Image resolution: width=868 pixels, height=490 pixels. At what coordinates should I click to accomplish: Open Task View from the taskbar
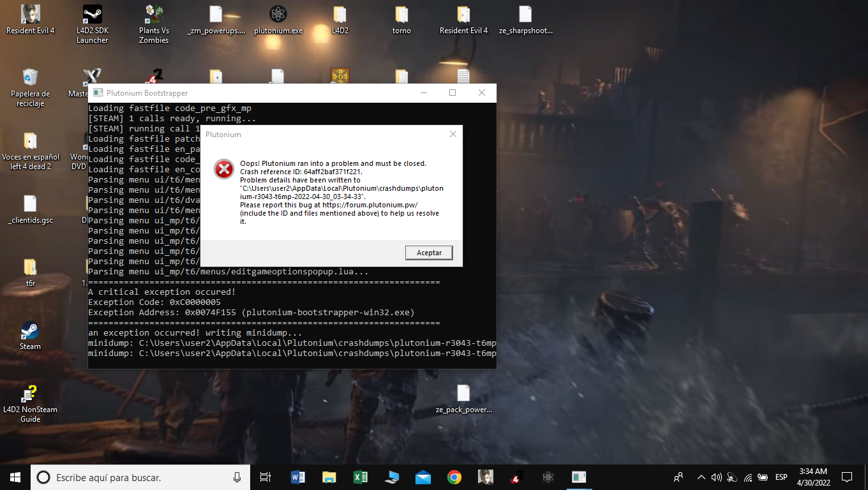[x=266, y=477]
